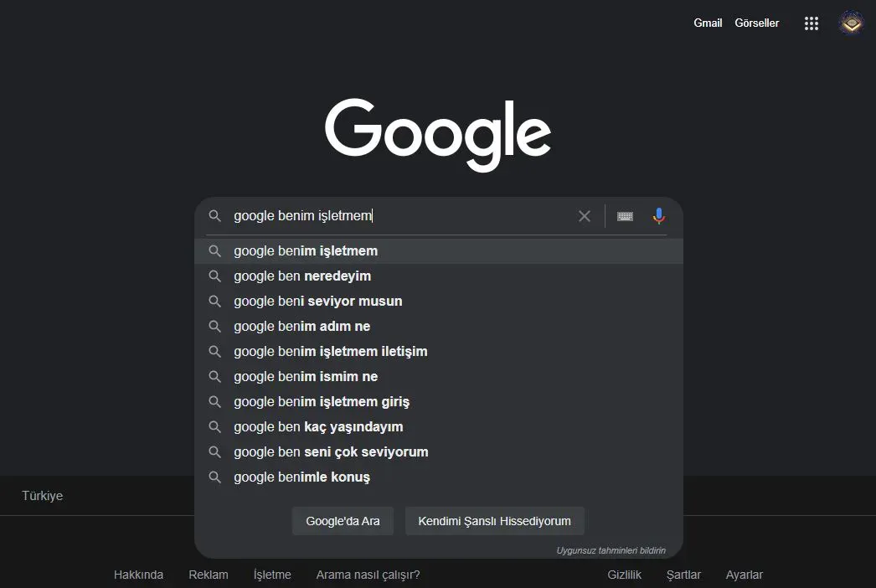Start voice search with the microphone icon
The image size is (876, 588).
pyautogui.click(x=659, y=216)
